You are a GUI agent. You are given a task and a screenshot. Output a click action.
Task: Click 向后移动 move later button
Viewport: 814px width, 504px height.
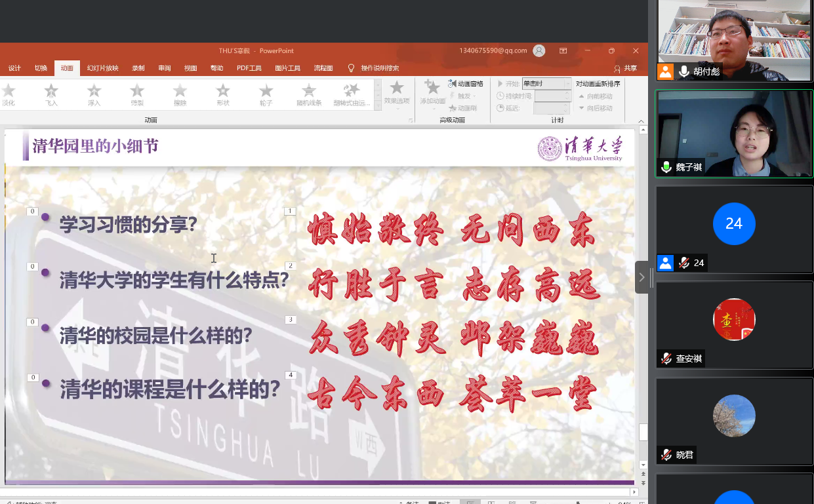tap(596, 108)
